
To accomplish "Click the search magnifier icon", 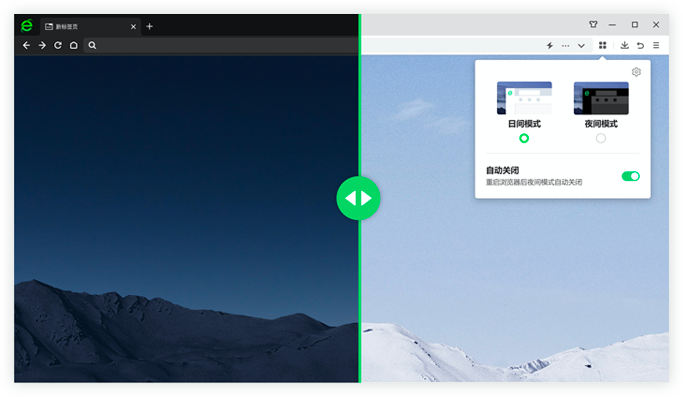I will click(92, 45).
